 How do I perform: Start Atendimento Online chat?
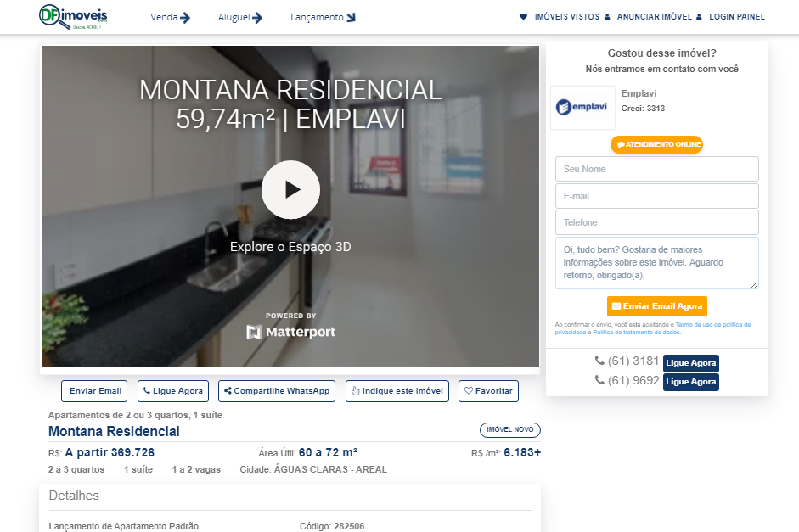click(657, 144)
